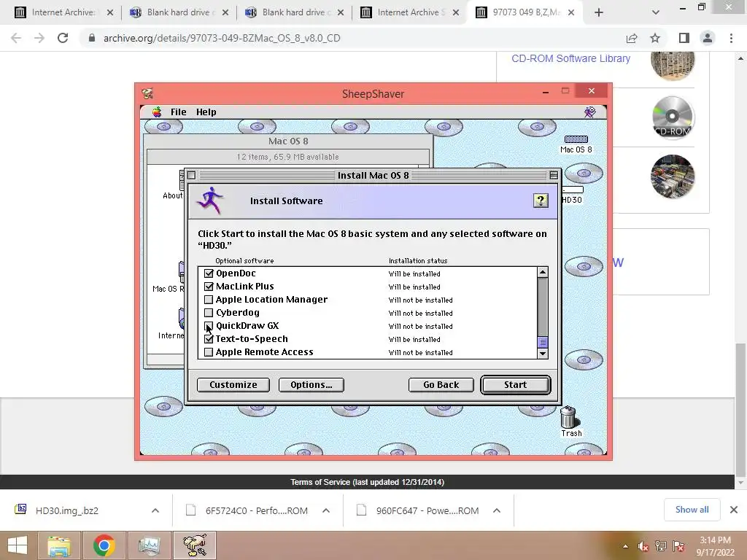Select the Mac OS 8 CD desktop icon

click(576, 144)
